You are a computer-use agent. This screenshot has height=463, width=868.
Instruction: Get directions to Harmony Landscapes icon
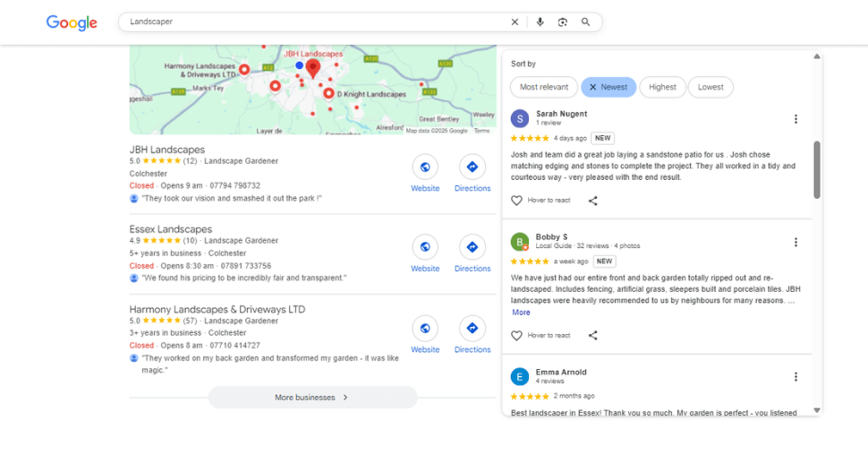point(472,329)
